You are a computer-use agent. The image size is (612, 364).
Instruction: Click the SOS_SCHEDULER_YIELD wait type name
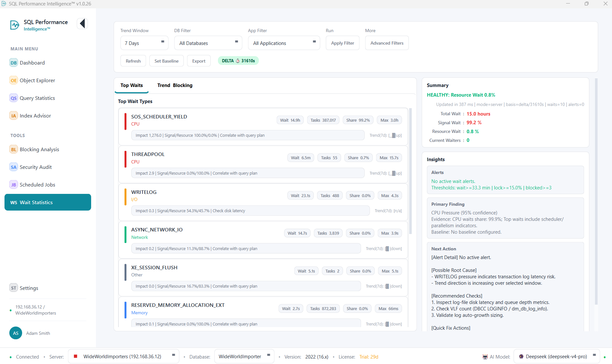tap(159, 117)
